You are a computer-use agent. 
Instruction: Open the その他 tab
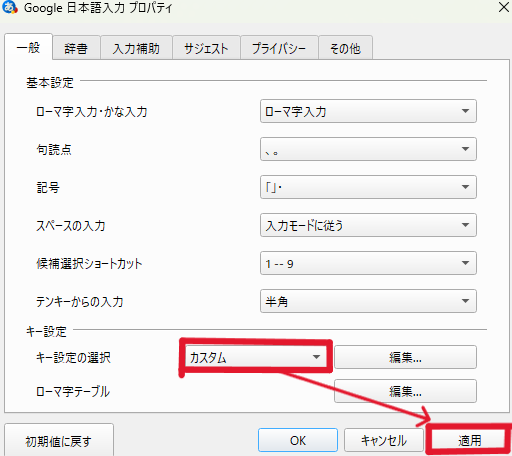coord(345,48)
